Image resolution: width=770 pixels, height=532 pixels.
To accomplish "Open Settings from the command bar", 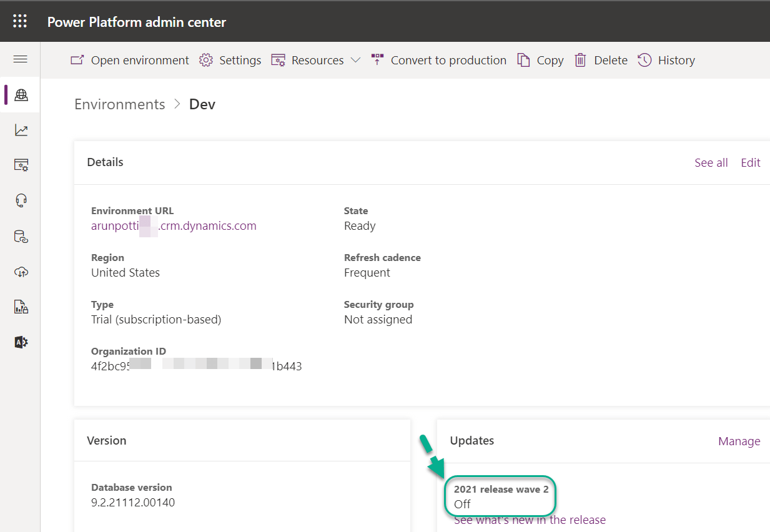I will [240, 60].
